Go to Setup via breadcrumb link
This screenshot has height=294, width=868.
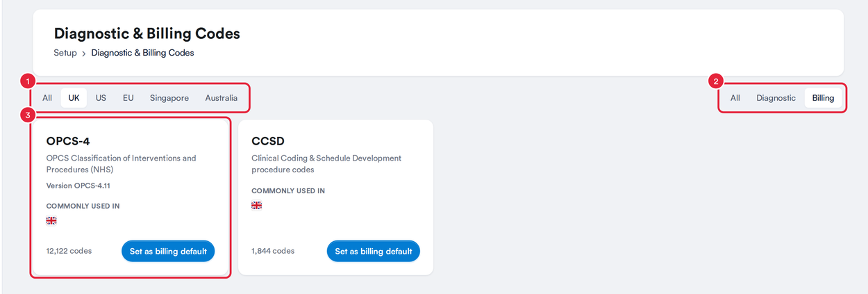click(x=65, y=53)
